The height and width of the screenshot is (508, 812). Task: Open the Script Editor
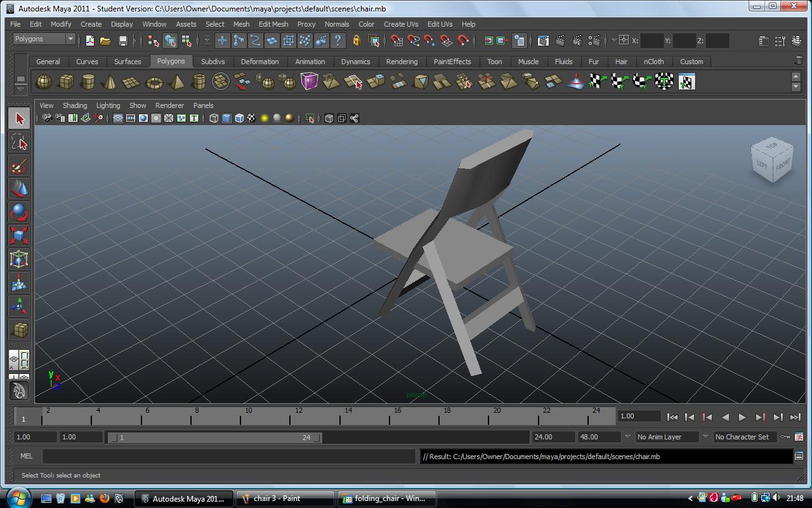tap(799, 456)
